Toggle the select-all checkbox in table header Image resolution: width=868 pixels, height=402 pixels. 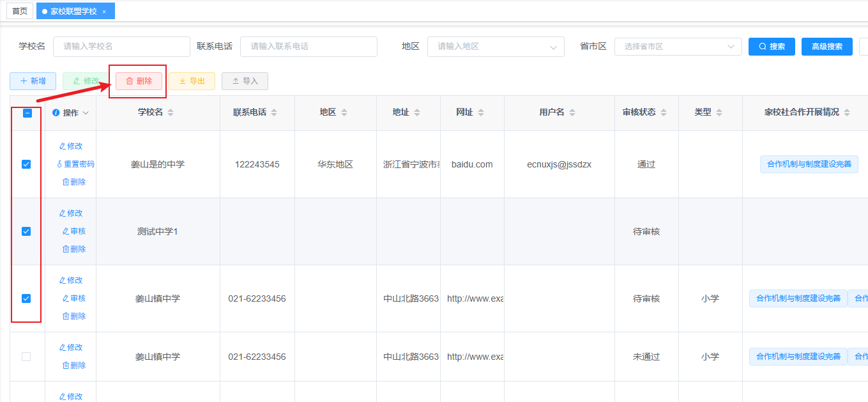coord(27,113)
